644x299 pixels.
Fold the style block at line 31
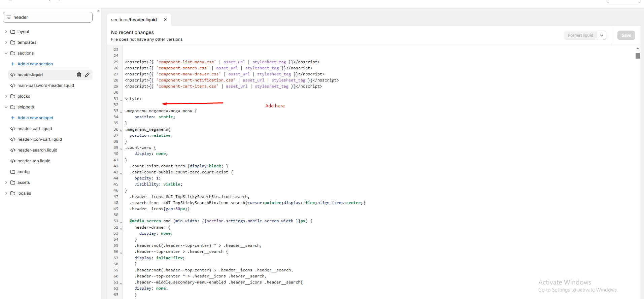pos(121,100)
